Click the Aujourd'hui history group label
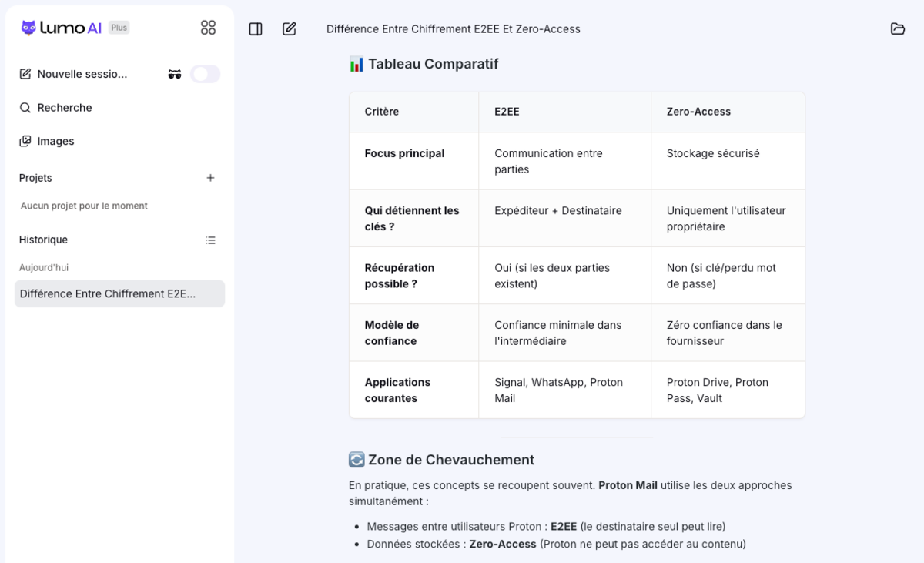The width and height of the screenshot is (924, 563). (x=44, y=267)
